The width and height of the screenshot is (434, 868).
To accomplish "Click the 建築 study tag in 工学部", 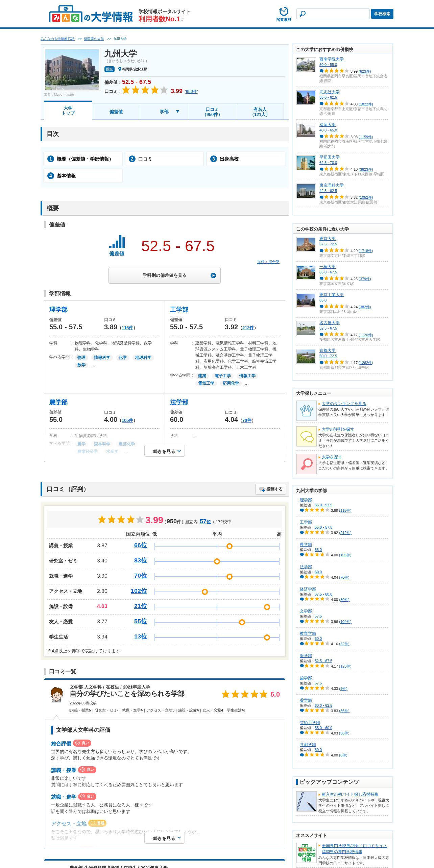I will click(202, 376).
